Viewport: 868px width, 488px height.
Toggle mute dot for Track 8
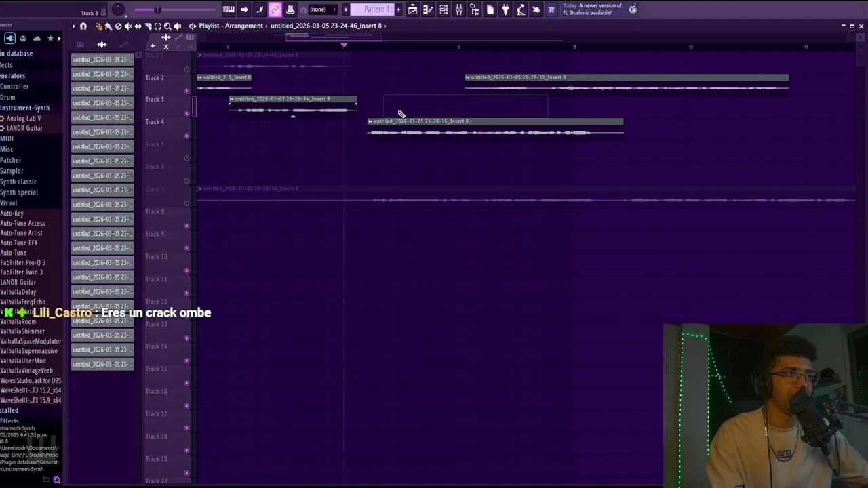click(187, 225)
